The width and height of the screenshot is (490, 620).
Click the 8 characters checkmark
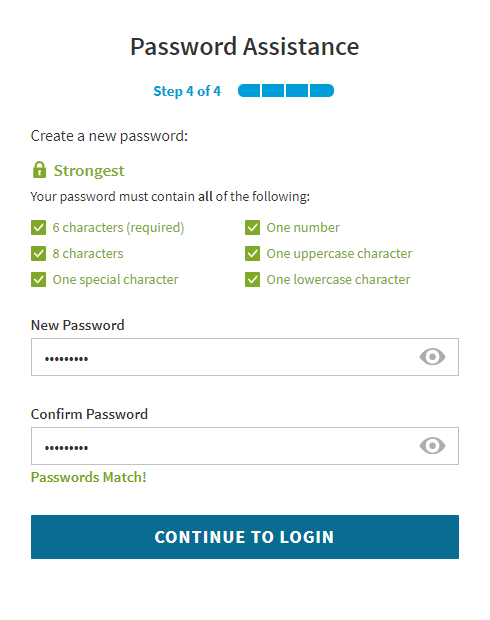tap(38, 253)
